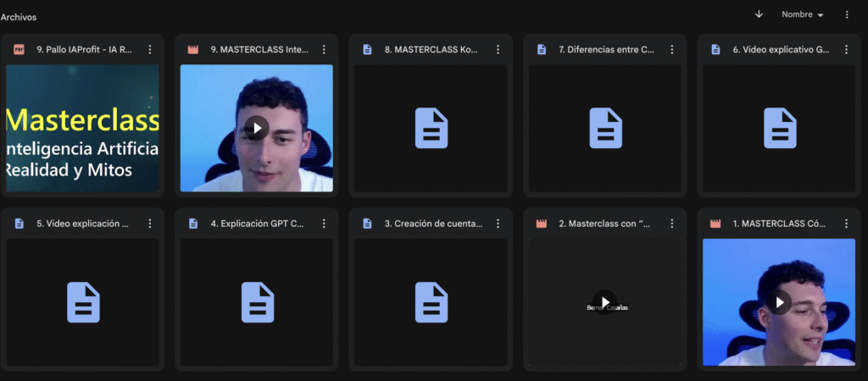Click the 7. Diferencias entre file title
Viewport: 868px width, 381px height.
coord(606,50)
